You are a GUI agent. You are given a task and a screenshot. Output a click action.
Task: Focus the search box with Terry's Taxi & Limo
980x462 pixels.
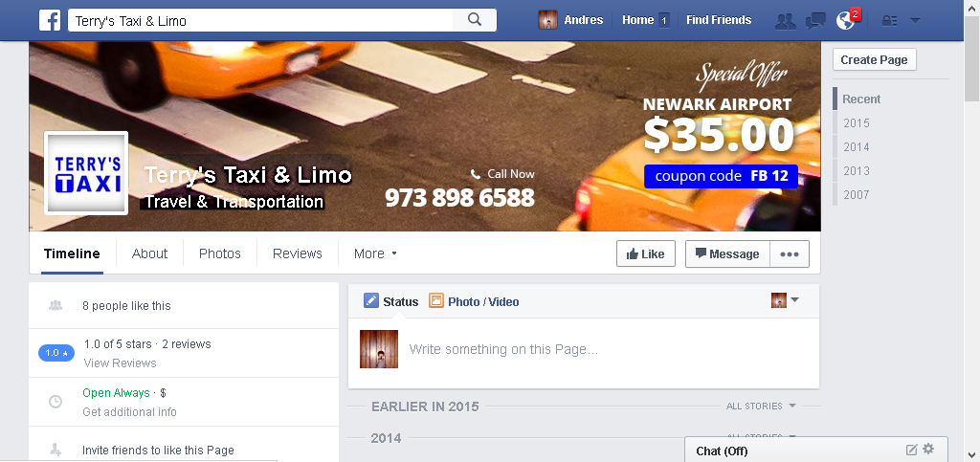click(260, 20)
